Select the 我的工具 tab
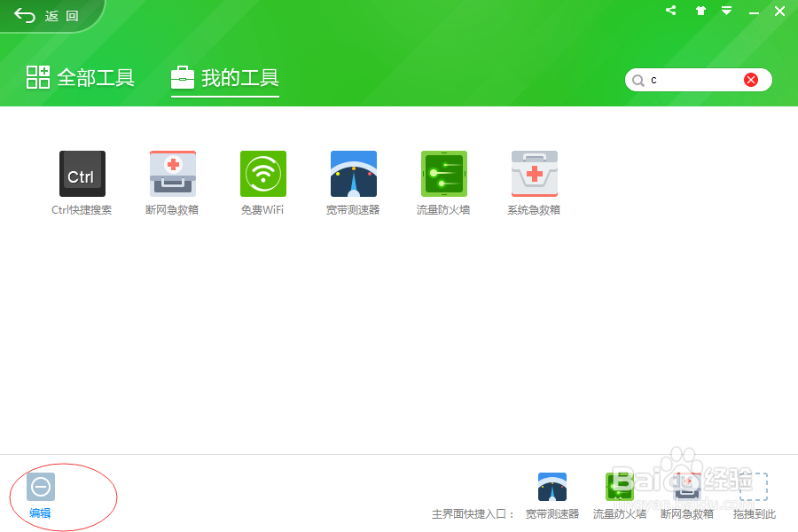798x532 pixels. pos(224,78)
